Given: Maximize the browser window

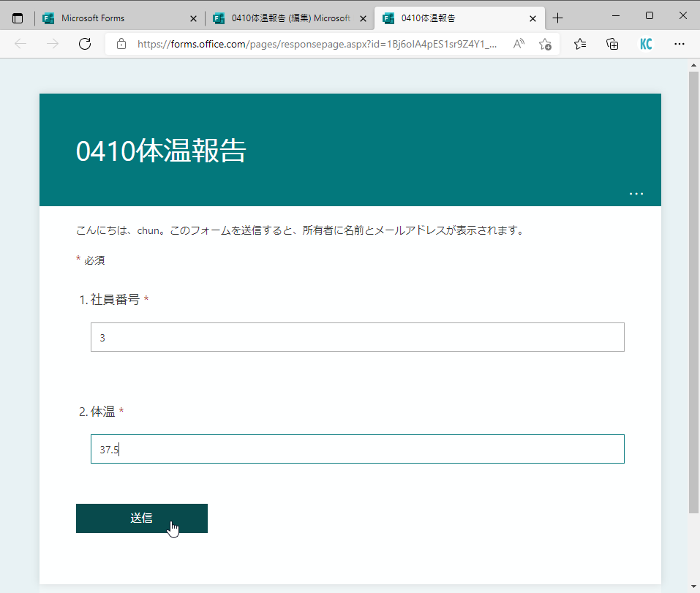Looking at the screenshot, I should pyautogui.click(x=649, y=15).
